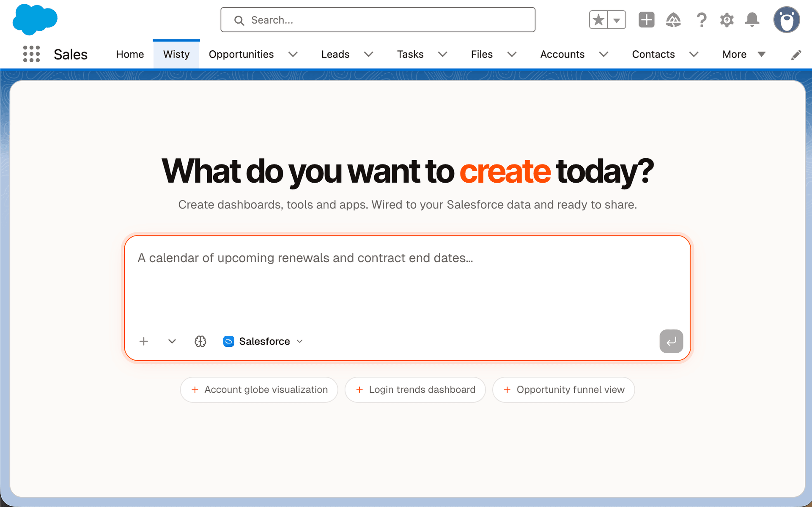This screenshot has height=507, width=812.
Task: Click the plus attach icon in prompt box
Action: point(144,341)
